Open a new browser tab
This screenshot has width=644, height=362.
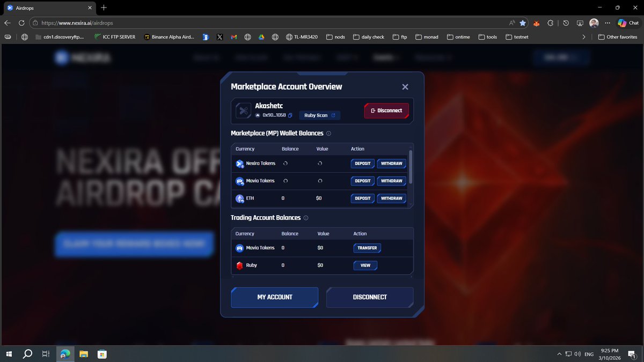pos(104,8)
